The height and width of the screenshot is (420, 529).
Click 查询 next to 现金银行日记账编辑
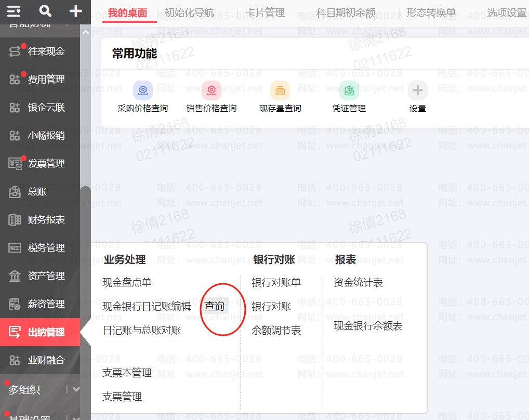215,307
